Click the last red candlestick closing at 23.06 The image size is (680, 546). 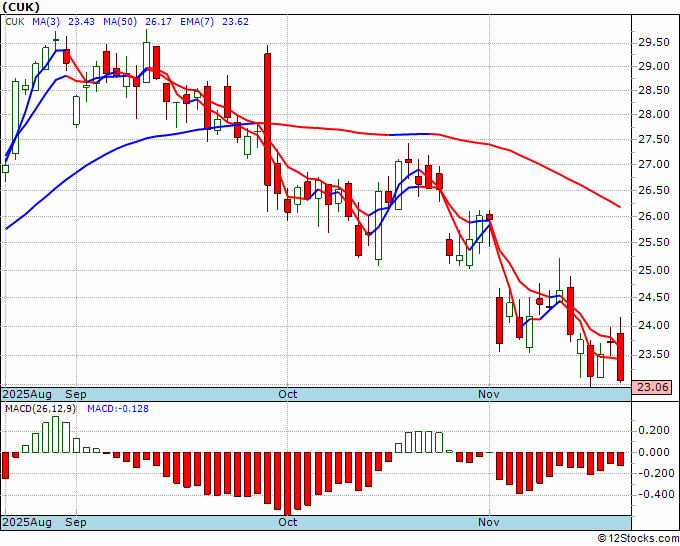coord(621,357)
